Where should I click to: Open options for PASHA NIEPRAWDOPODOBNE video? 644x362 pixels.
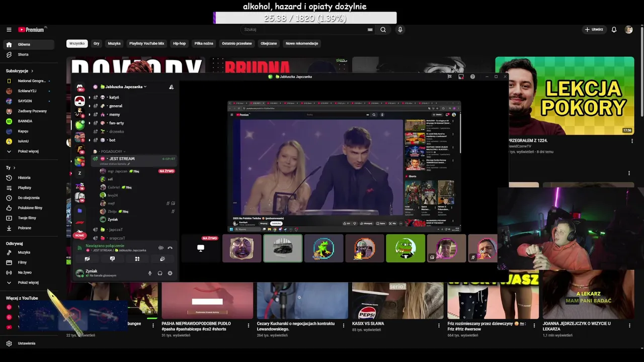(x=248, y=325)
